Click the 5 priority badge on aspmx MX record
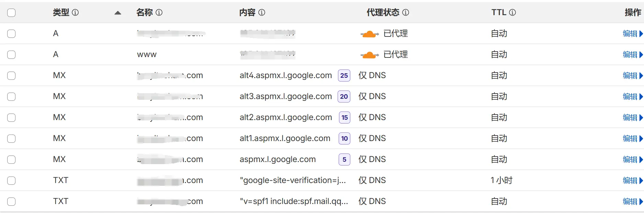The image size is (644, 214). 344,159
